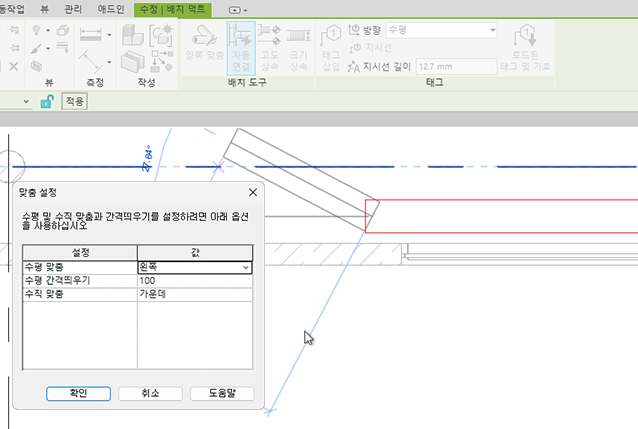The image size is (638, 429).
Task: Click the 설정 column header
Action: (x=80, y=253)
